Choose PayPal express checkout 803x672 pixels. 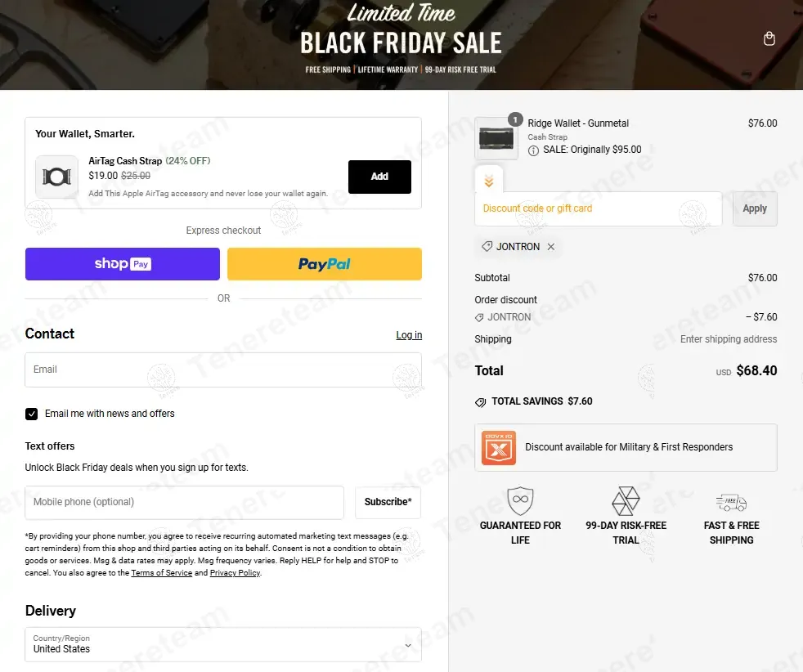click(325, 264)
